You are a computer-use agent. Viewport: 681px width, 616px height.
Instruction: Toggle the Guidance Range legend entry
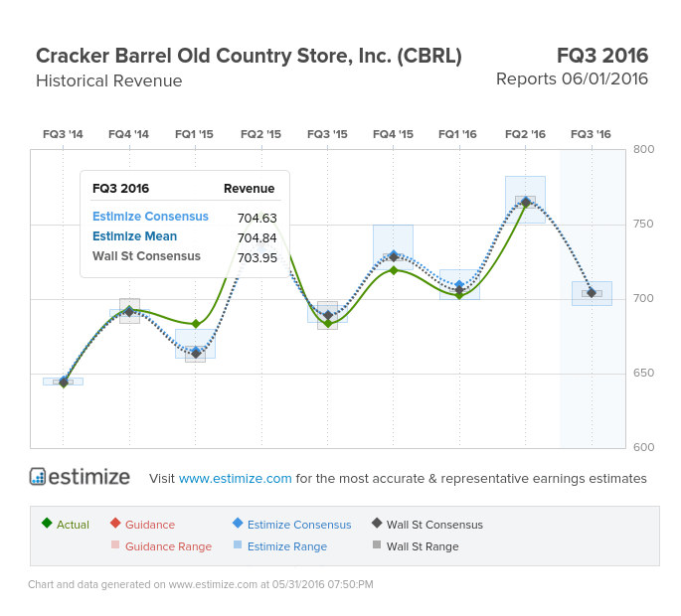pyautogui.click(x=161, y=546)
